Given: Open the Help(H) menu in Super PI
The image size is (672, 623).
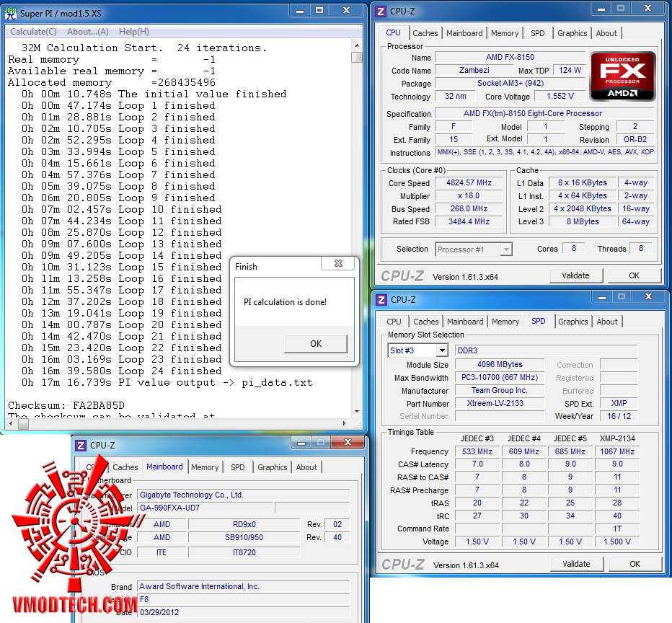Looking at the screenshot, I should [134, 32].
